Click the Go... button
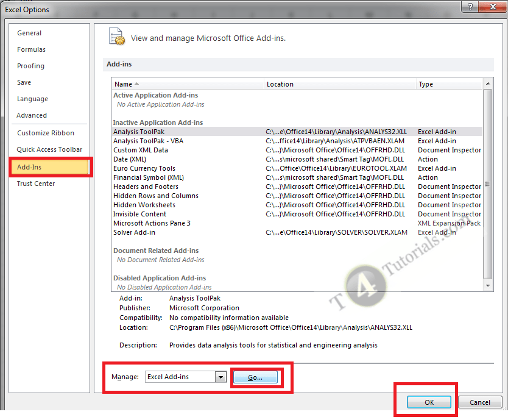The height and width of the screenshot is (420, 508). 255,377
